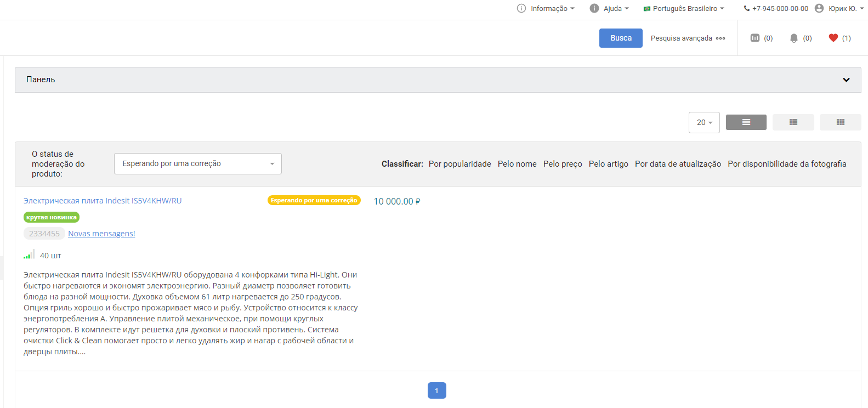Click the phone handset icon
Screen dimensions: 868x408
pos(747,8)
